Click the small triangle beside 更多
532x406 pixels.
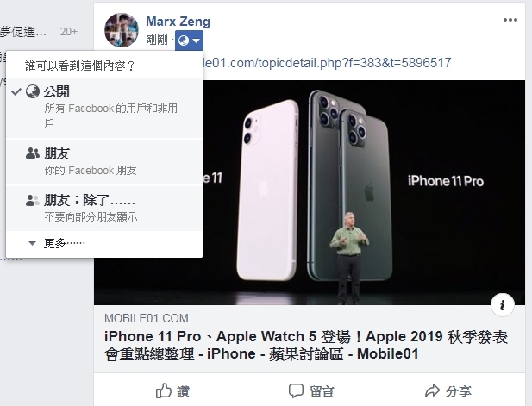click(x=32, y=243)
